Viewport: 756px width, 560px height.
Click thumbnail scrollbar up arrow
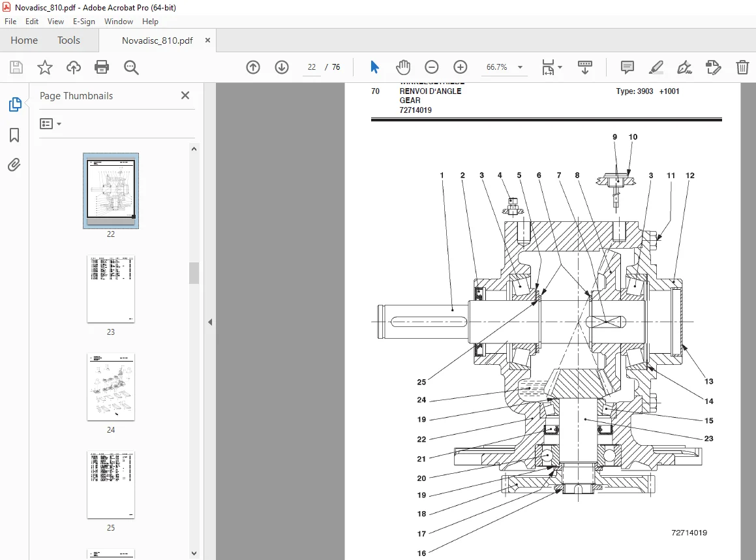point(194,149)
